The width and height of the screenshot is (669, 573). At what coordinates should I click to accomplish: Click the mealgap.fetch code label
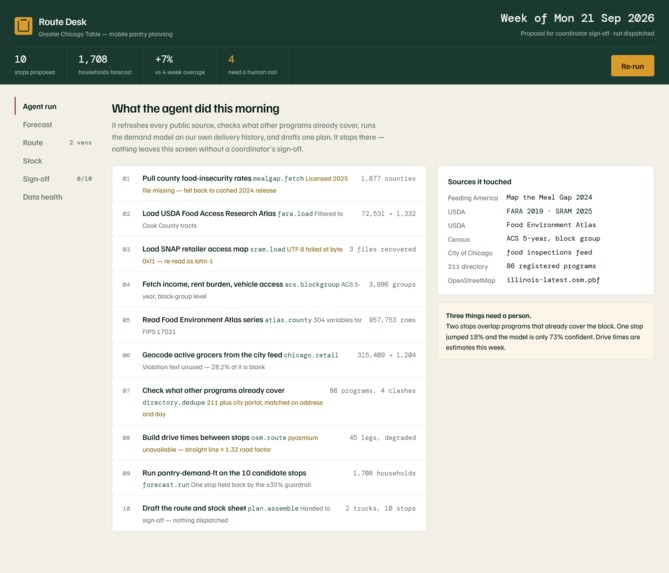pyautogui.click(x=278, y=179)
